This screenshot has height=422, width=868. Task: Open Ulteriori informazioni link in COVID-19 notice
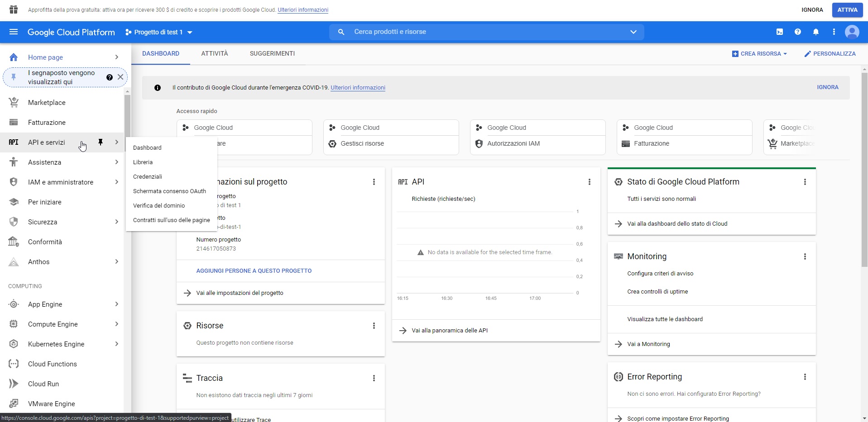[x=358, y=88]
